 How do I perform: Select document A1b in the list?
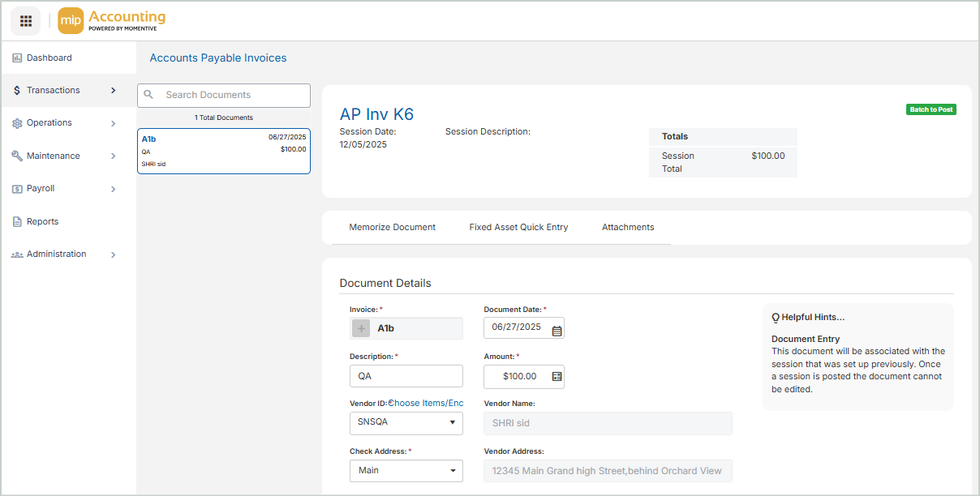point(224,151)
